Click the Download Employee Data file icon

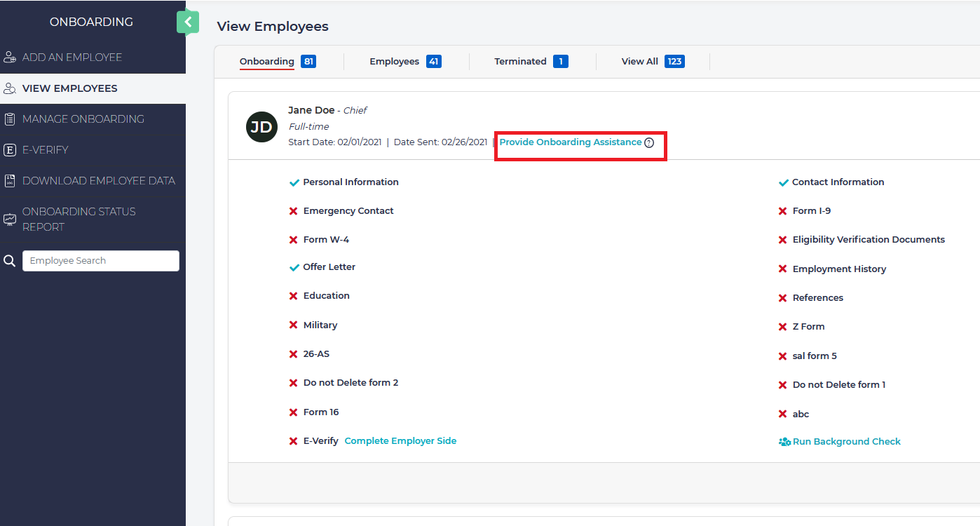pyautogui.click(x=10, y=181)
